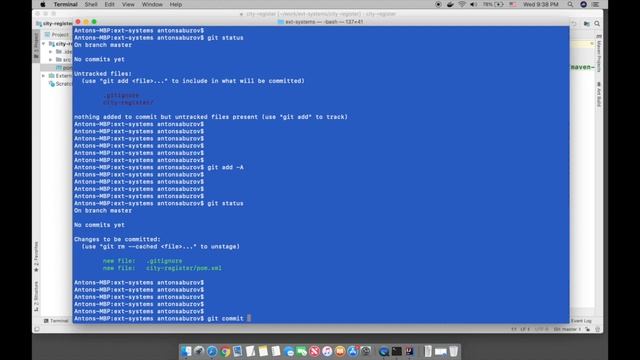Open Google Chrome from the Dock

(225, 351)
